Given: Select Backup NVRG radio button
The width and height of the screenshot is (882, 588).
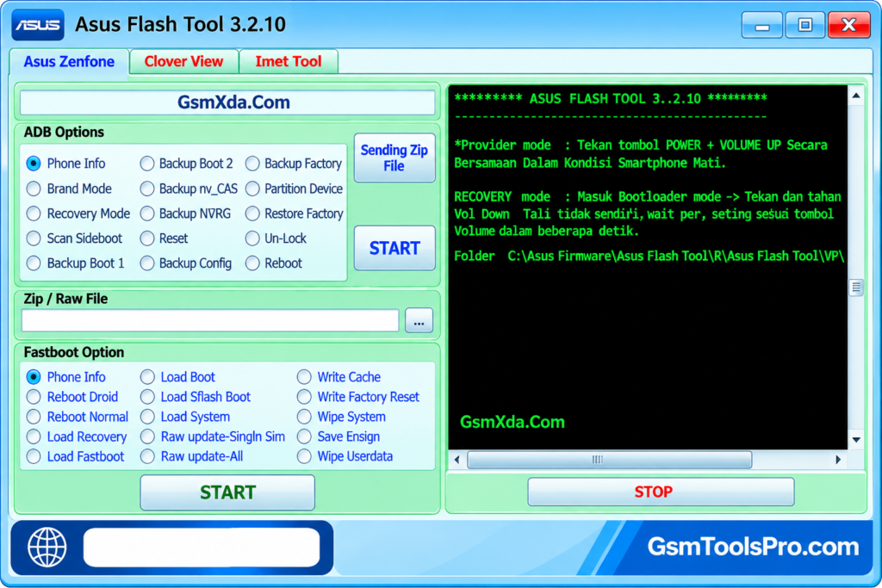Looking at the screenshot, I should [x=147, y=214].
